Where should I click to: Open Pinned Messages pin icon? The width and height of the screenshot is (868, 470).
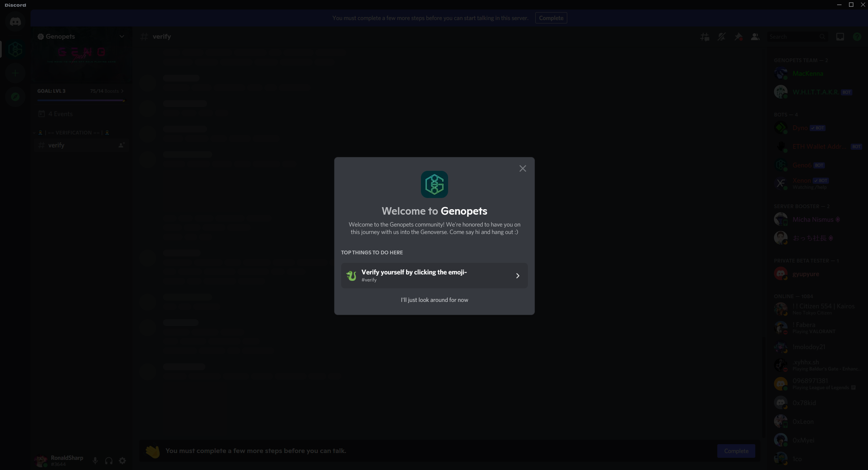coord(738,37)
